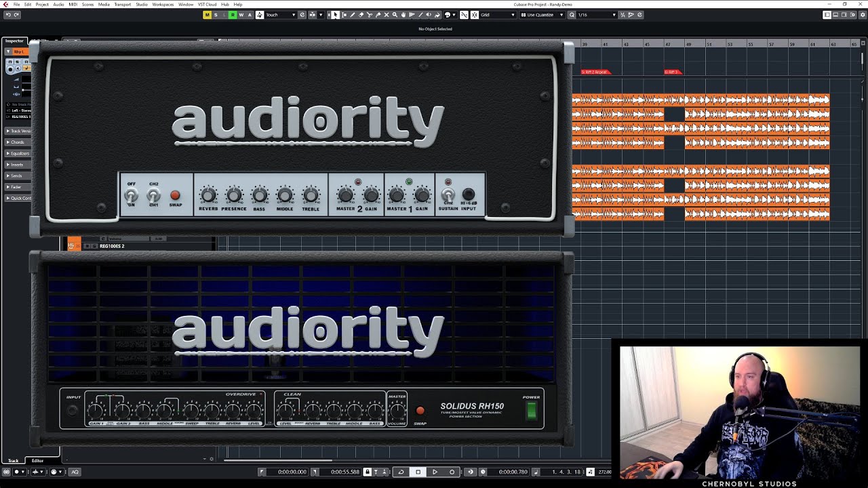868x488 pixels.
Task: Select the Draw pencil tool
Action: pos(353,15)
